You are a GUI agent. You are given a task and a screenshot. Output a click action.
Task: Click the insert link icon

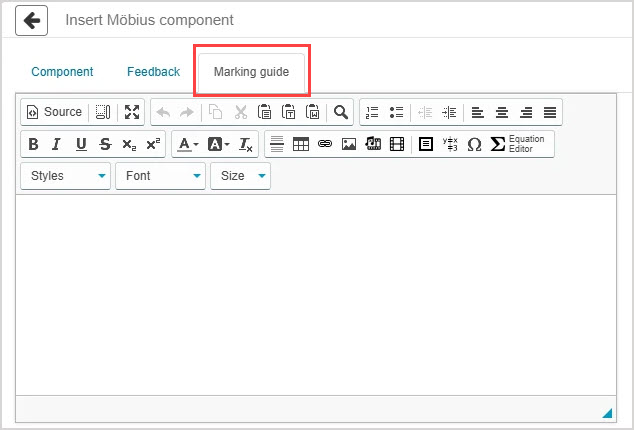[x=325, y=144]
